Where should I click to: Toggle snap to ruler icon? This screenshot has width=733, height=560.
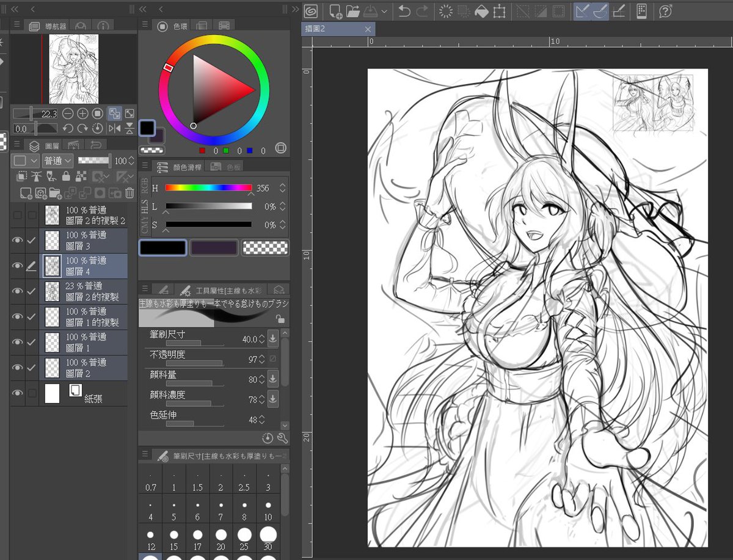pyautogui.click(x=582, y=10)
